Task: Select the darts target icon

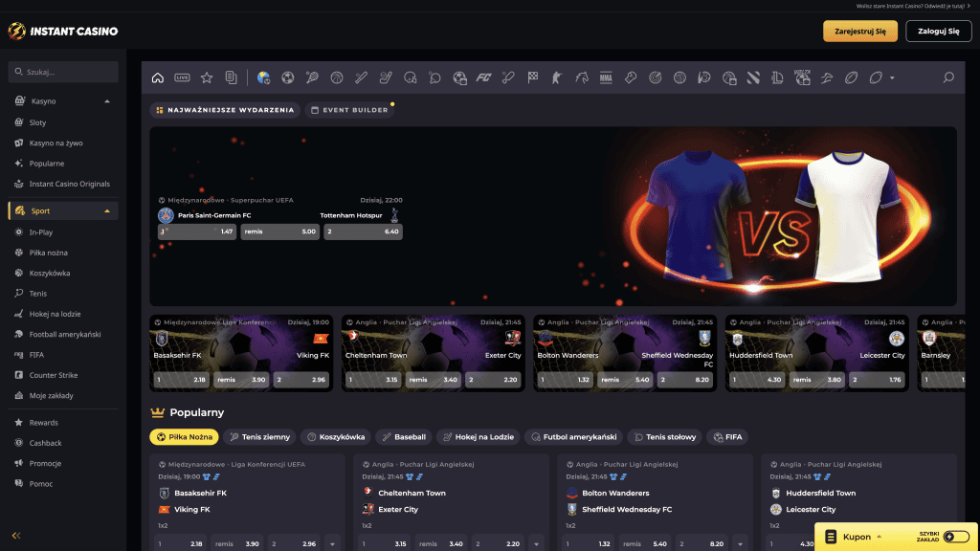Action: [655, 77]
